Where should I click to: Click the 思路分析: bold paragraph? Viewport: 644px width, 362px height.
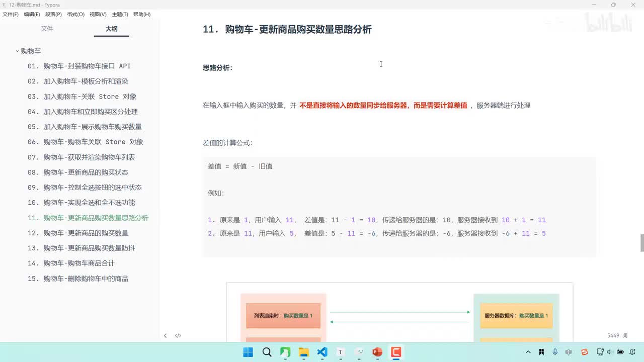(218, 68)
